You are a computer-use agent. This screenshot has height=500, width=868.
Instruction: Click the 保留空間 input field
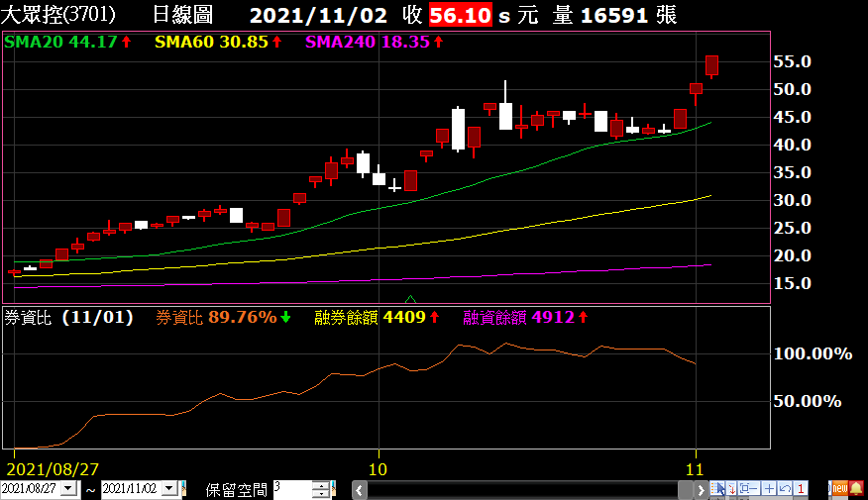292,488
